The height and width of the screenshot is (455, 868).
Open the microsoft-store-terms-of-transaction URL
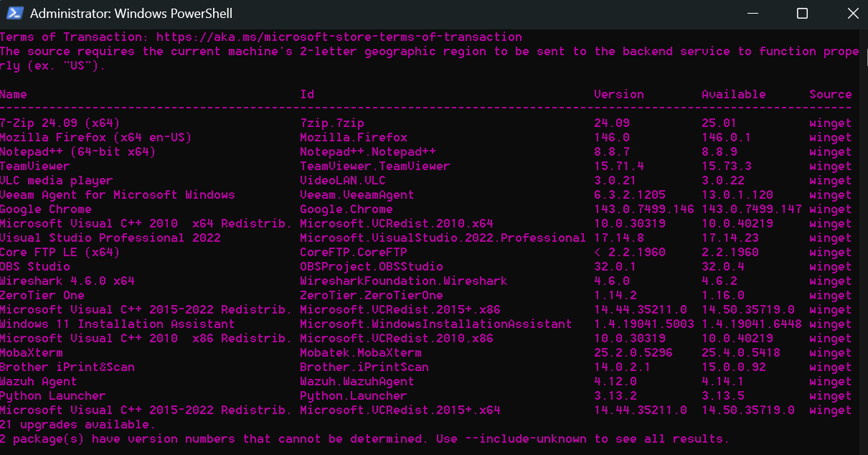[x=339, y=37]
